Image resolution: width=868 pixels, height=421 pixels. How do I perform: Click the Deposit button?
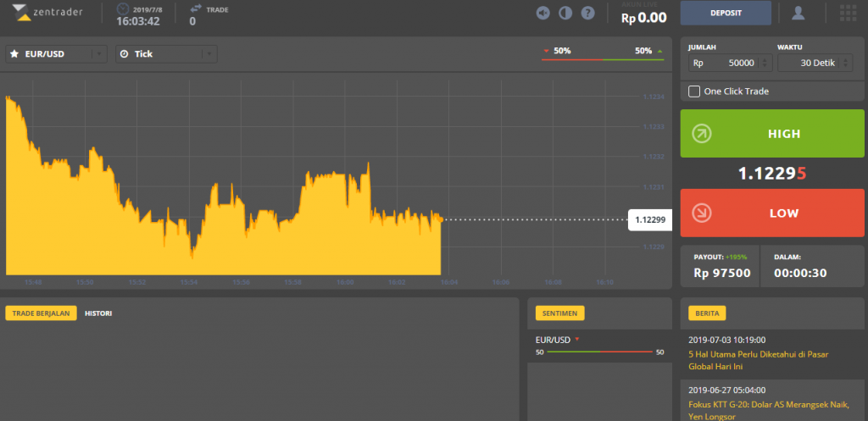coord(726,13)
